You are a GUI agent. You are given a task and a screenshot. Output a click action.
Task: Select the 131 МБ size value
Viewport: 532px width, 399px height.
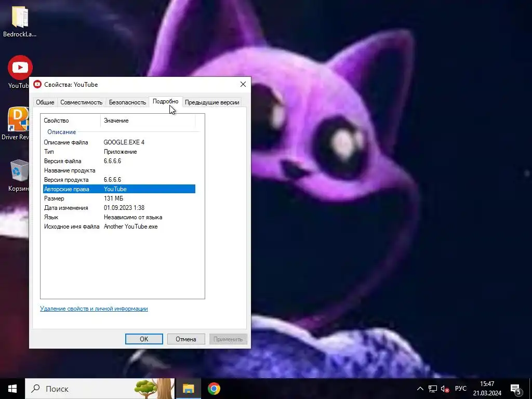coord(113,198)
